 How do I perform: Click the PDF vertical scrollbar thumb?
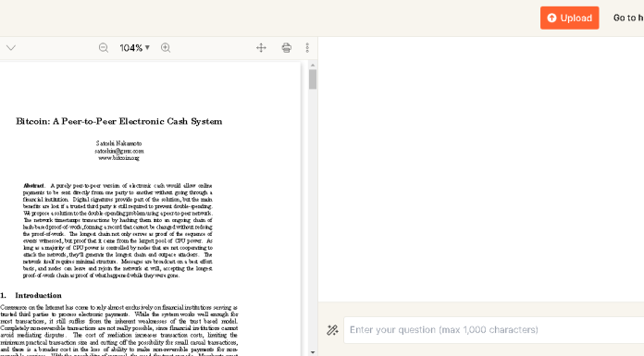pyautogui.click(x=313, y=79)
